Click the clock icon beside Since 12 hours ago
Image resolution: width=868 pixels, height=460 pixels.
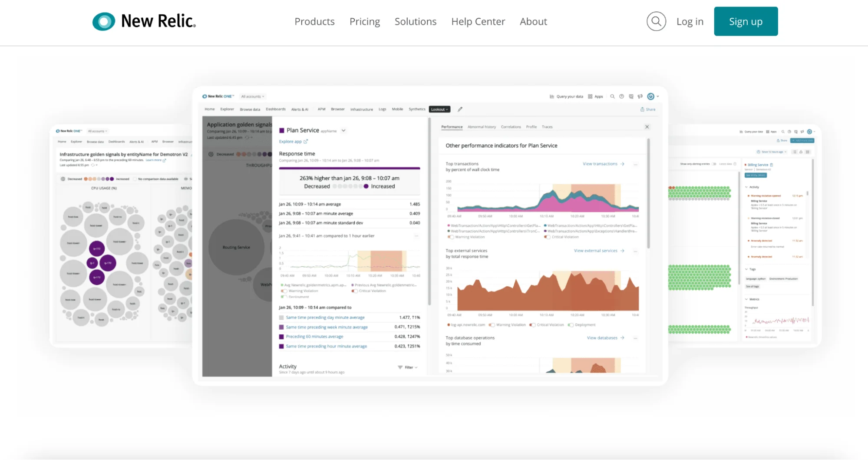[758, 152]
